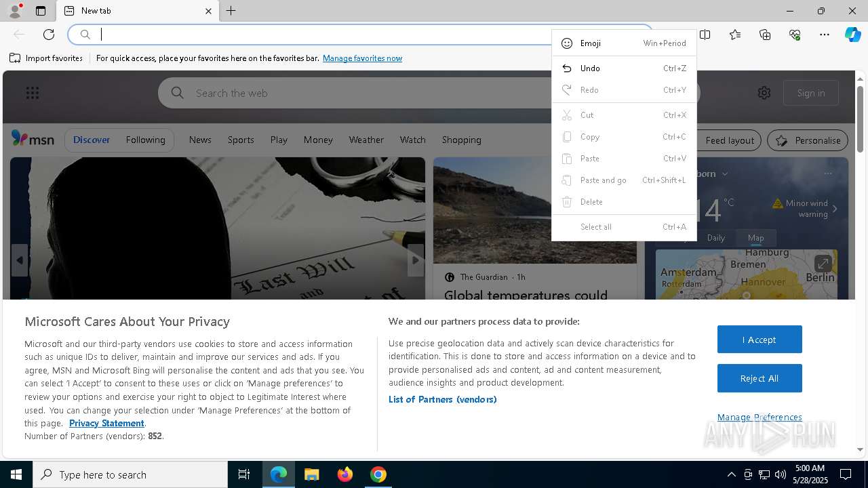The image size is (868, 488).
Task: Switch weather card to Daily
Action: [716, 238]
